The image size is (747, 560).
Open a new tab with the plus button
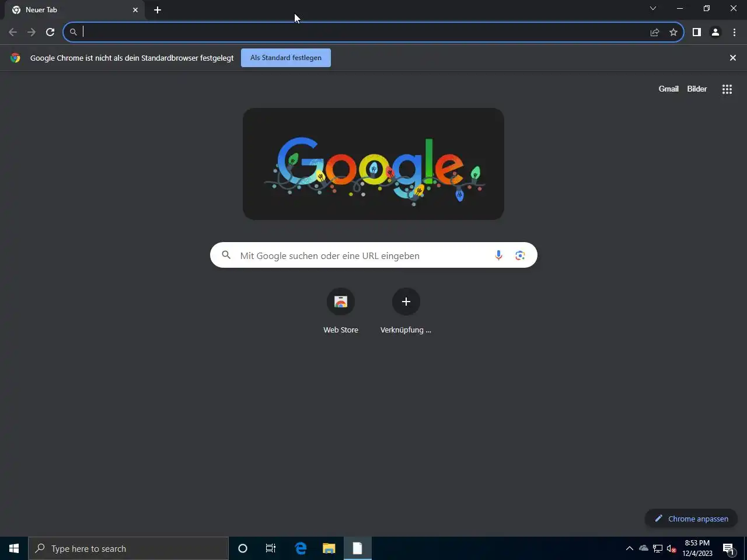[158, 10]
